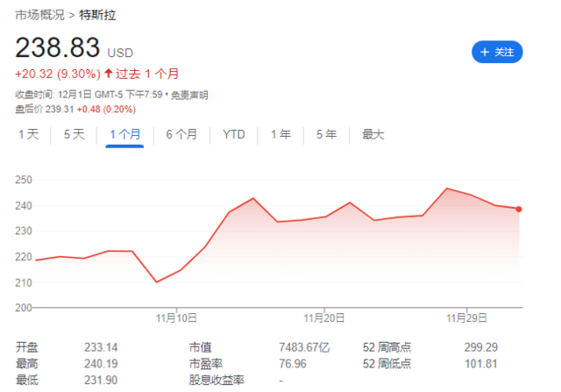Show the 最大 full history range tab
Viewport: 561px width, 392px height.
(x=373, y=134)
